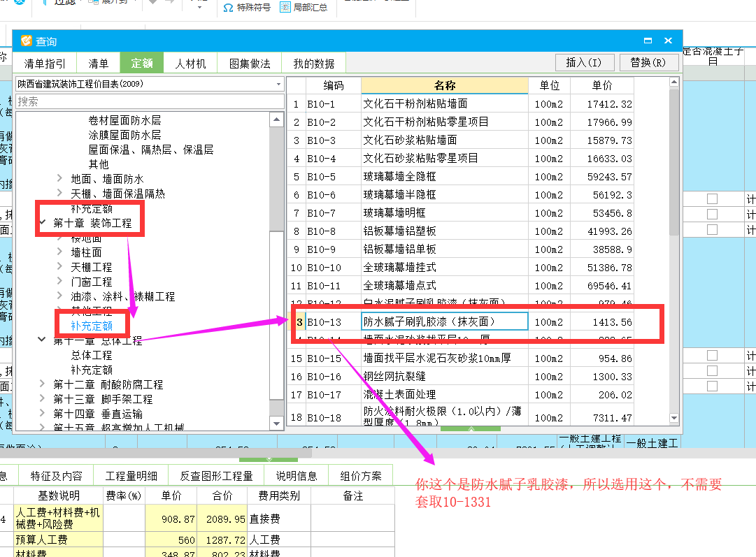The image size is (756, 557).
Task: Click the 插入(I) button
Action: click(x=583, y=63)
